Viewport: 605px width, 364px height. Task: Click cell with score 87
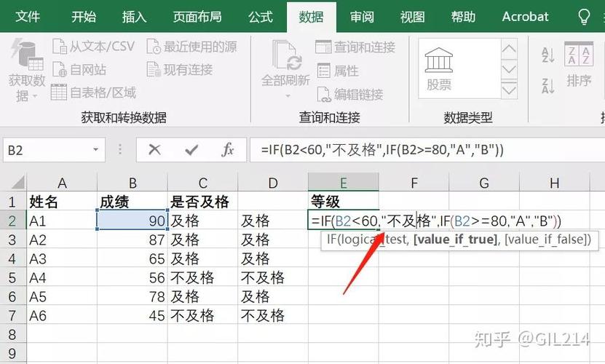(133, 240)
